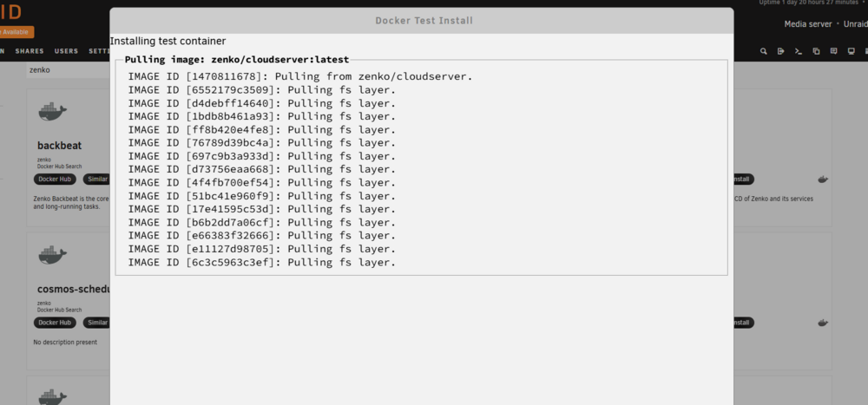Click the backbeat app title
The height and width of the screenshot is (405, 868).
pyautogui.click(x=59, y=146)
